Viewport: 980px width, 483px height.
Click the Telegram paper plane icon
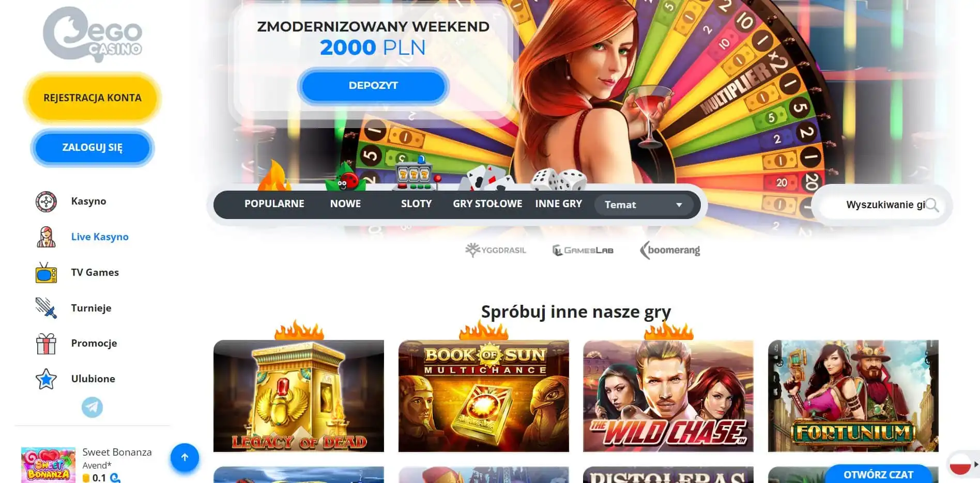pyautogui.click(x=92, y=407)
